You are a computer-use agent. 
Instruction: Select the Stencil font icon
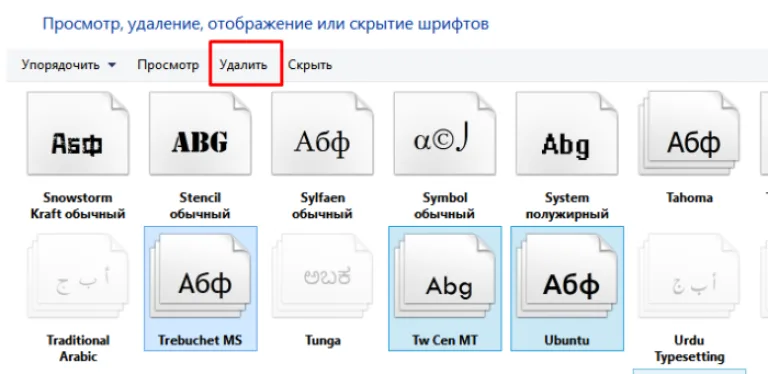point(200,134)
